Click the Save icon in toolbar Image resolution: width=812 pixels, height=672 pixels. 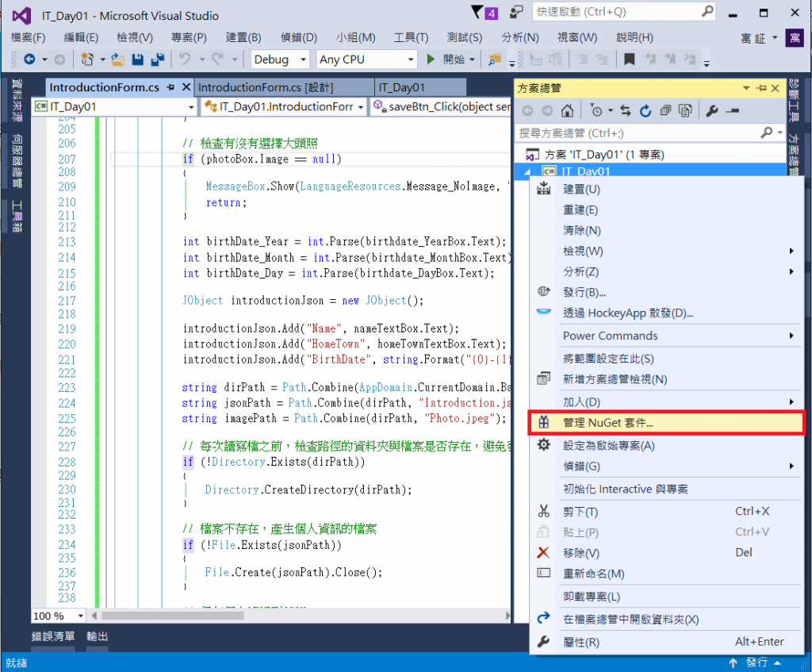[x=137, y=60]
